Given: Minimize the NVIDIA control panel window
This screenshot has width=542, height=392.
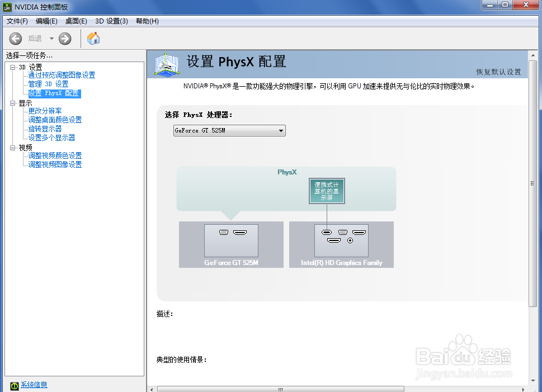Looking at the screenshot, I should tap(489, 5).
